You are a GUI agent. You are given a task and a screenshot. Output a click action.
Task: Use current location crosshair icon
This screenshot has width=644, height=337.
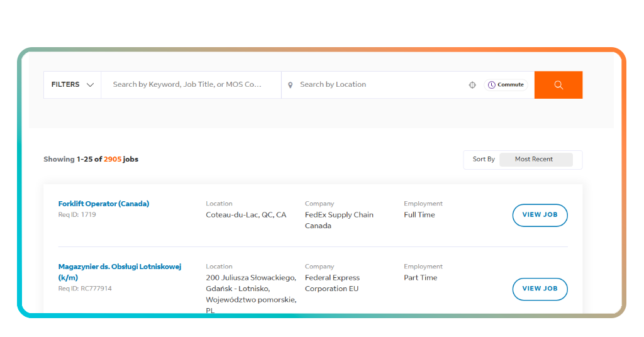pos(472,85)
